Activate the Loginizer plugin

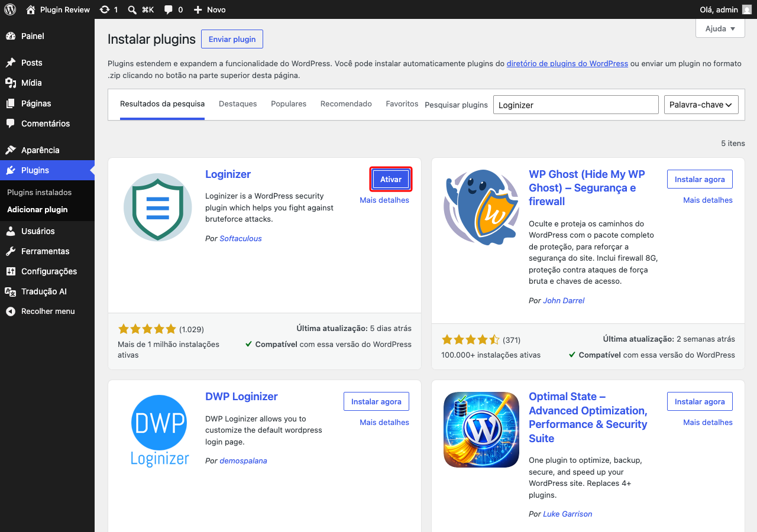(391, 179)
